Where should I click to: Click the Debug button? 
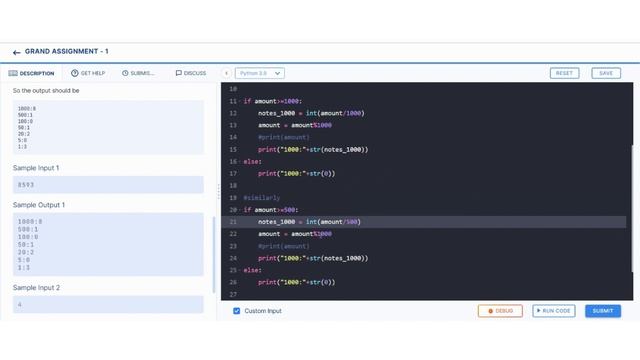click(x=500, y=311)
